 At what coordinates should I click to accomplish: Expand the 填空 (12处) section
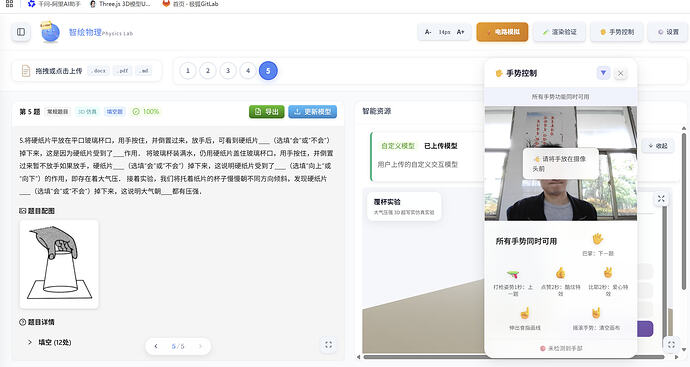pos(49,342)
